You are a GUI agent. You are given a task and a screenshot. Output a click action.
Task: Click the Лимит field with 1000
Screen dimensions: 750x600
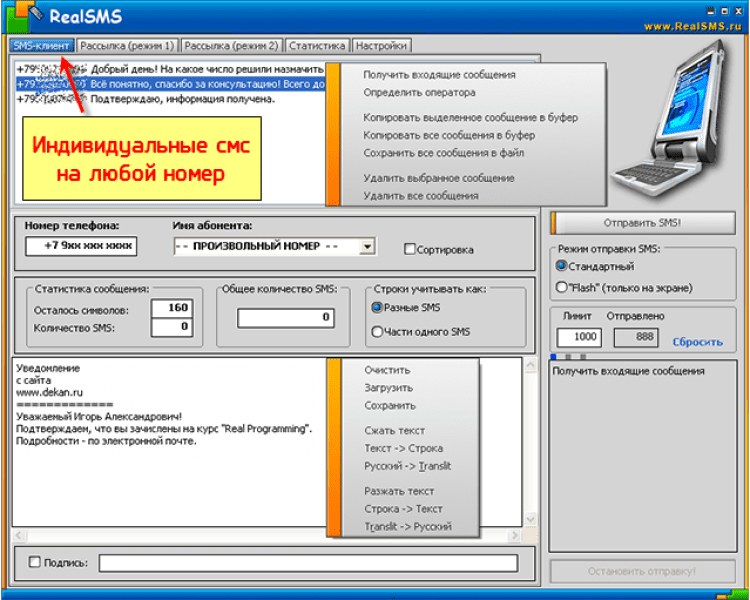(x=579, y=337)
